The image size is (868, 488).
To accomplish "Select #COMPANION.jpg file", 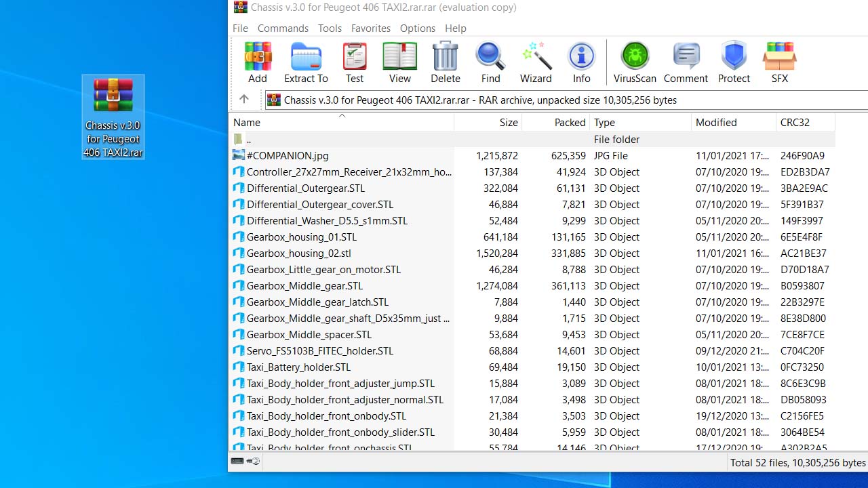I will (288, 155).
